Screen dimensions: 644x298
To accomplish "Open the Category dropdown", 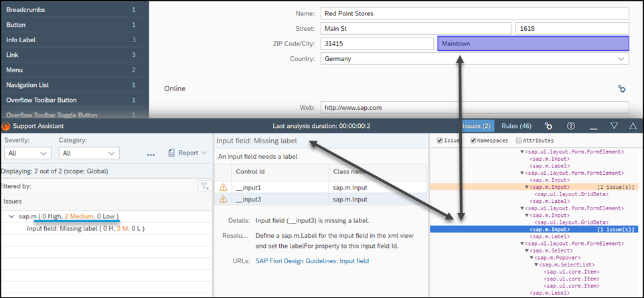I will 89,153.
